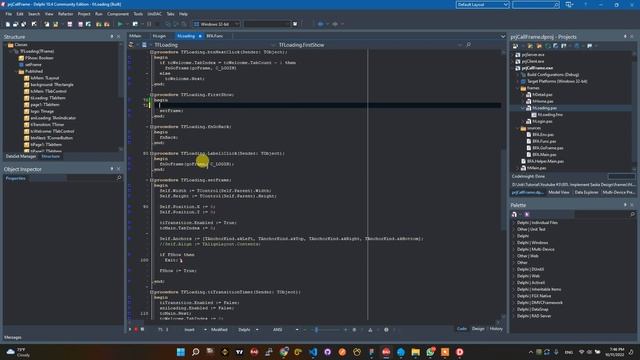The width and height of the screenshot is (640, 360).
Task: Click the pin icon of the Structure panel
Action: click(x=112, y=36)
